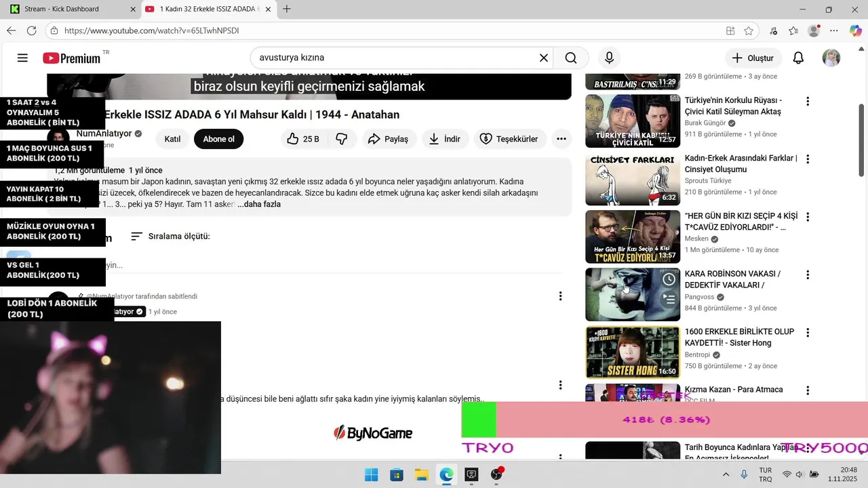Viewport: 868px width, 488px height.
Task: Open Edge settings and more menu
Action: click(834, 30)
